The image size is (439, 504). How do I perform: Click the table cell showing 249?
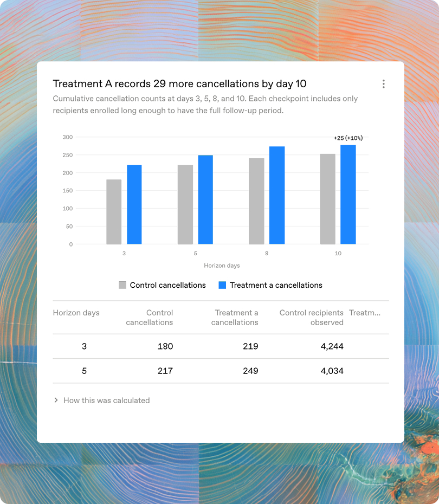[250, 371]
